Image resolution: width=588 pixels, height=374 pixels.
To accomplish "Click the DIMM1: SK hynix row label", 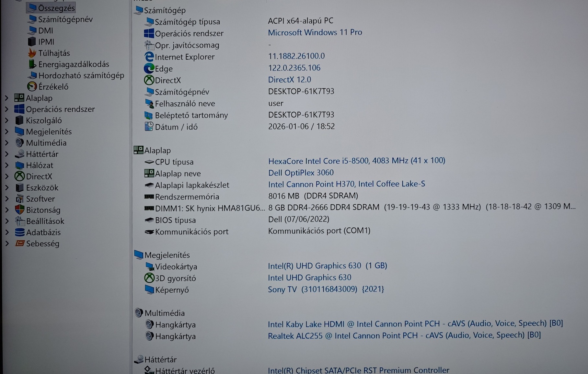I will point(210,208).
